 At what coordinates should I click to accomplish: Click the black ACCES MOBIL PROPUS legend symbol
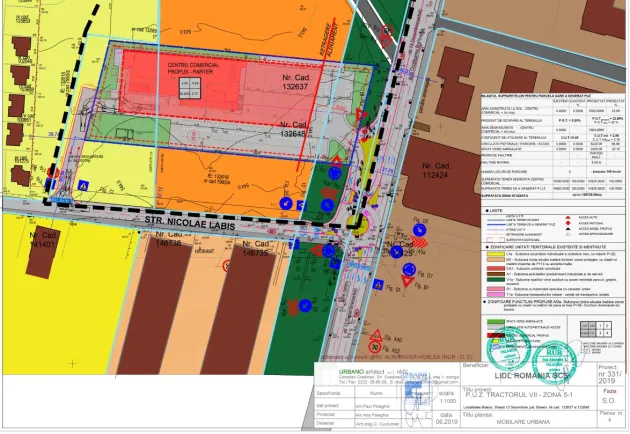coord(568,228)
